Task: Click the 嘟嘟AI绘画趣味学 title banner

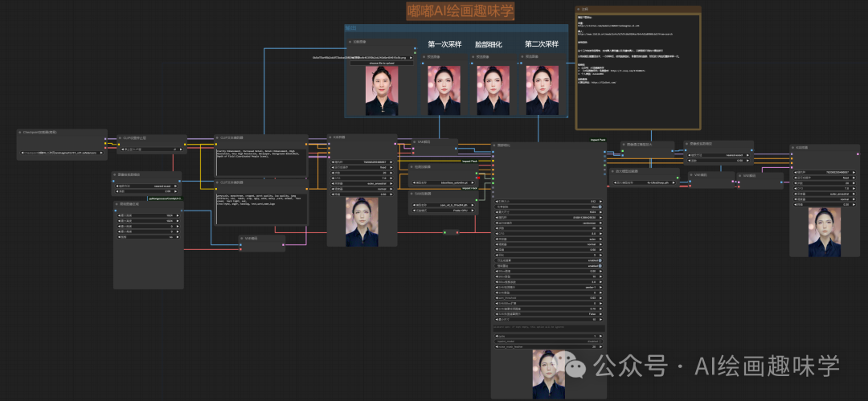Action: [x=460, y=10]
